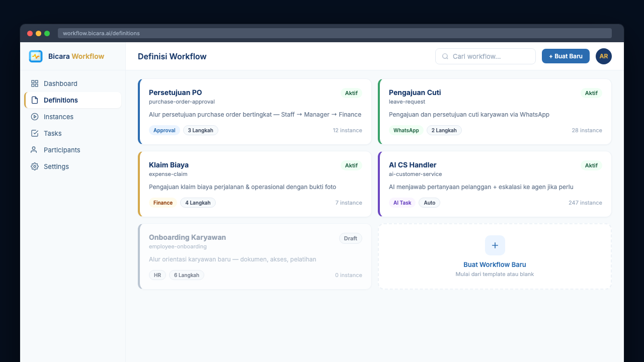Click the Aktif badge on Persetujuan PO

tap(351, 93)
